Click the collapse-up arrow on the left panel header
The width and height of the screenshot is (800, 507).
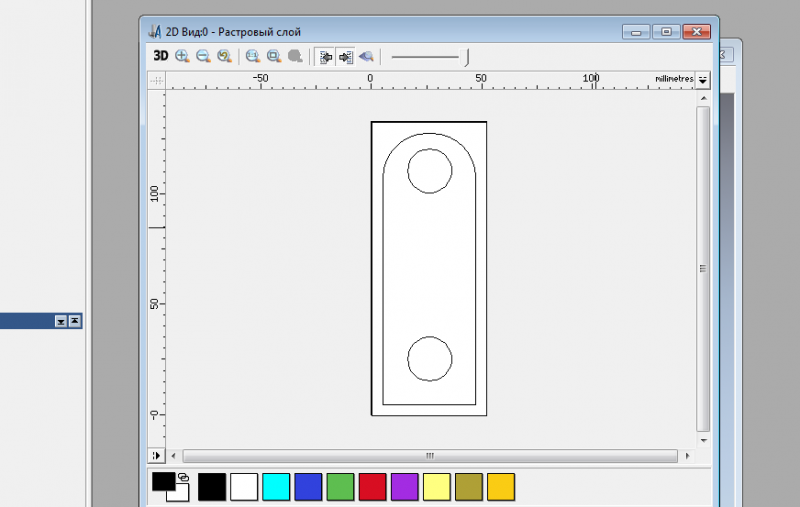coord(74,321)
